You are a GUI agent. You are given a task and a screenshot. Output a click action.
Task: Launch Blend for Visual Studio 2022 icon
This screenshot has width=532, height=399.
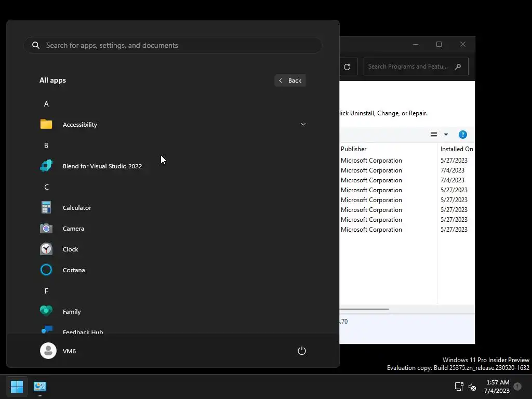[46, 166]
